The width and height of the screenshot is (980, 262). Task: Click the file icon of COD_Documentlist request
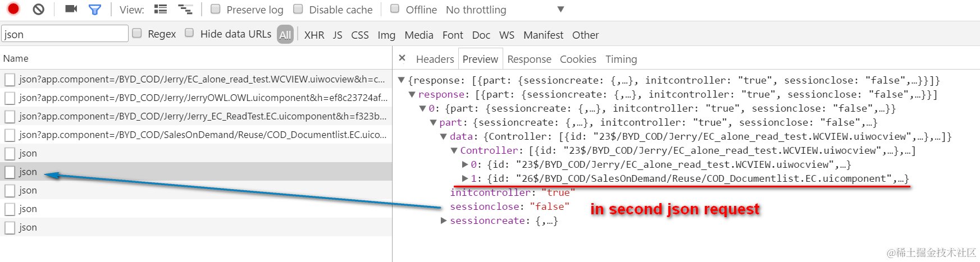(10, 135)
